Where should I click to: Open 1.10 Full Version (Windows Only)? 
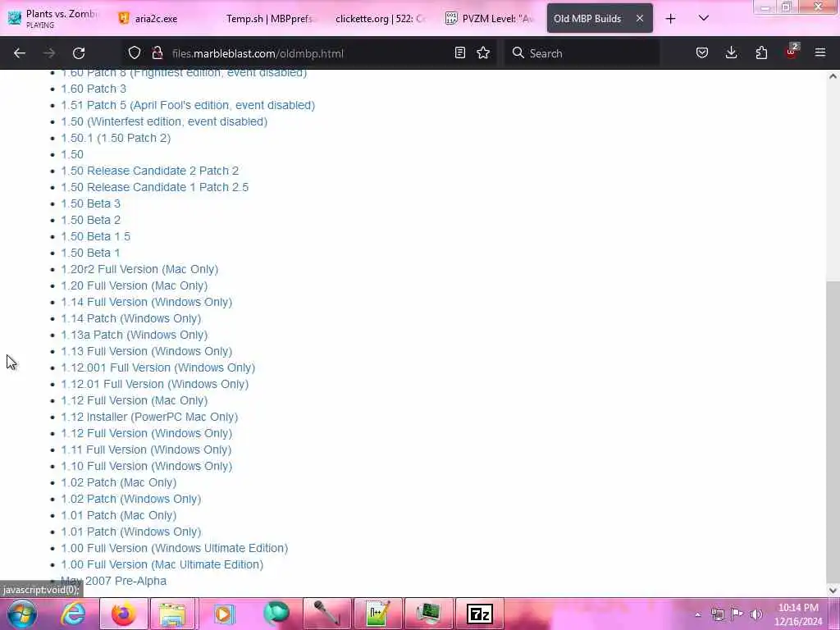click(146, 466)
